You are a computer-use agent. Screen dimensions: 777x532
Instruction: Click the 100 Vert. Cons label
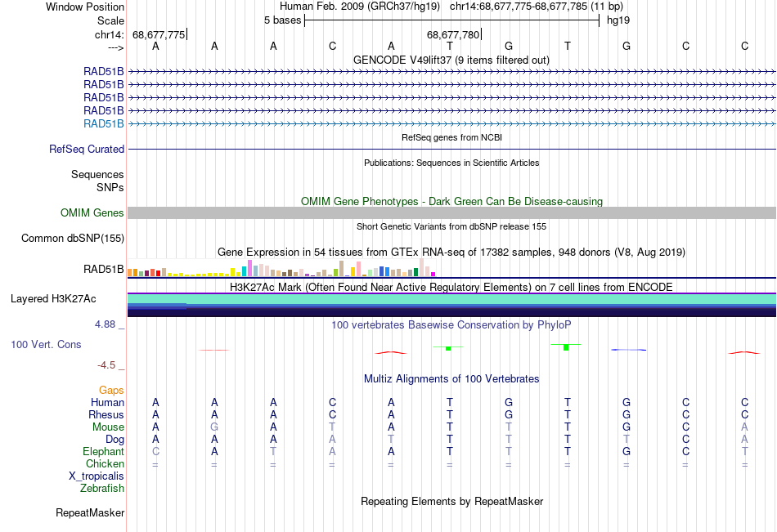[46, 344]
